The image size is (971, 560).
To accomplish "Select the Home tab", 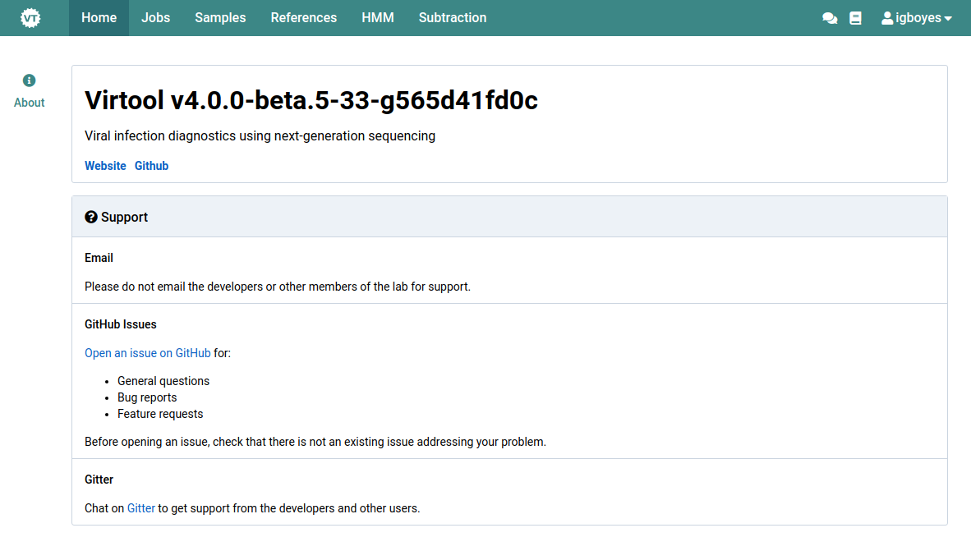I will tap(99, 16).
